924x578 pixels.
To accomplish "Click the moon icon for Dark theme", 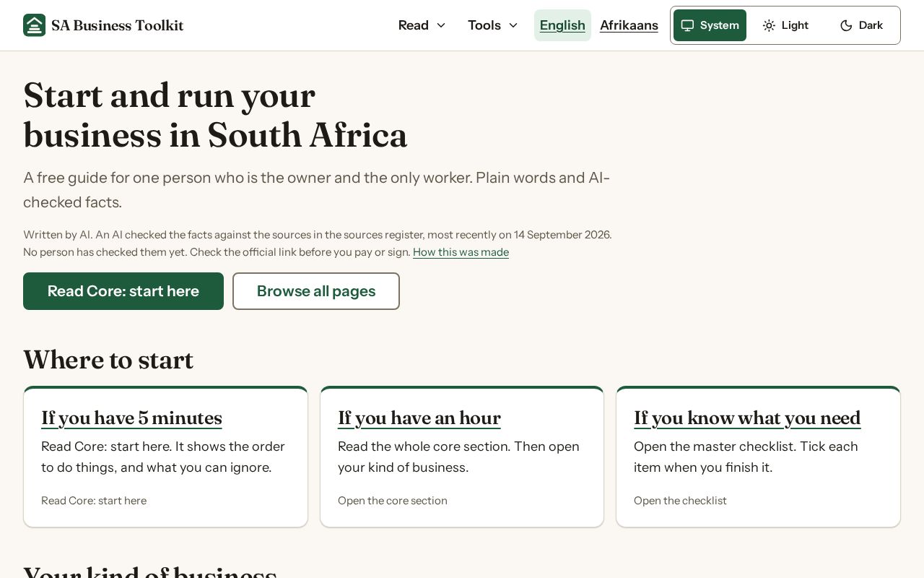I will [x=846, y=25].
